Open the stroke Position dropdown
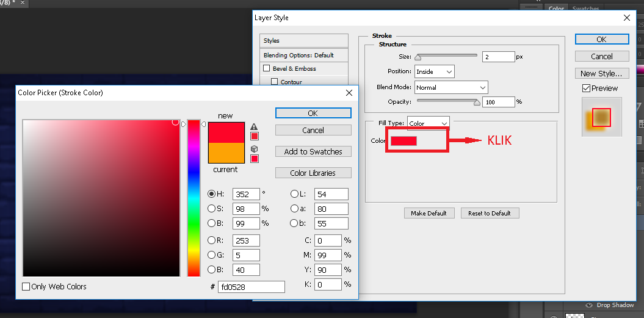The width and height of the screenshot is (644, 318). (435, 71)
